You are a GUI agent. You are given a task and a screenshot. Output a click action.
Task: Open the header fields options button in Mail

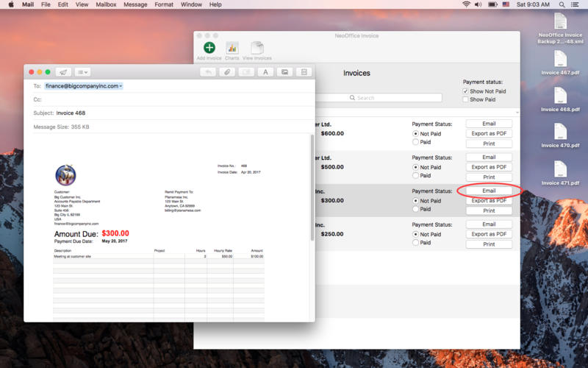tap(82, 72)
